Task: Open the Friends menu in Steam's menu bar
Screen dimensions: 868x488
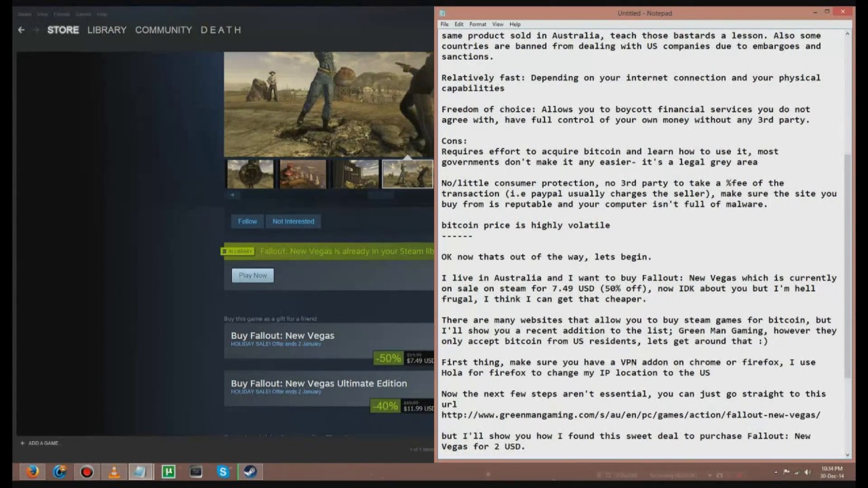Action: [x=62, y=14]
